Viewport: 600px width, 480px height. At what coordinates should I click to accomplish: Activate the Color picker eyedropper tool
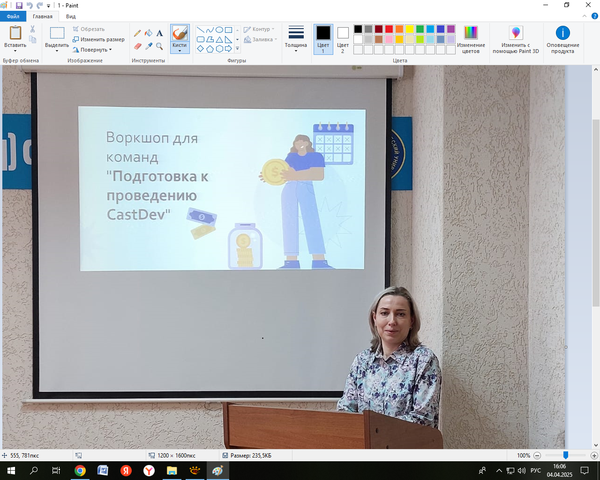coord(149,46)
